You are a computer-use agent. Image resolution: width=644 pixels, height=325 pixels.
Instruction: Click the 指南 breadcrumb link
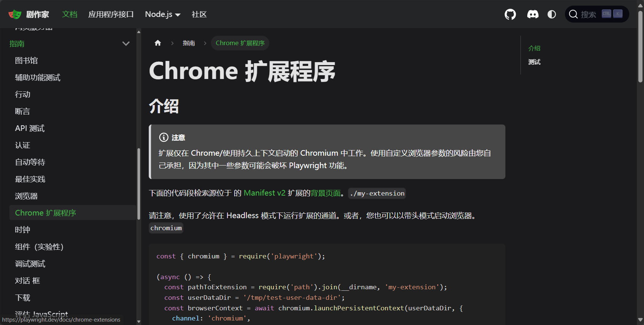point(189,43)
